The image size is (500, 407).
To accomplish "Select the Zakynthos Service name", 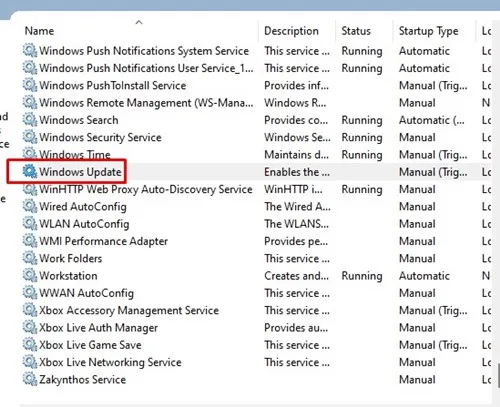I will [x=83, y=380].
